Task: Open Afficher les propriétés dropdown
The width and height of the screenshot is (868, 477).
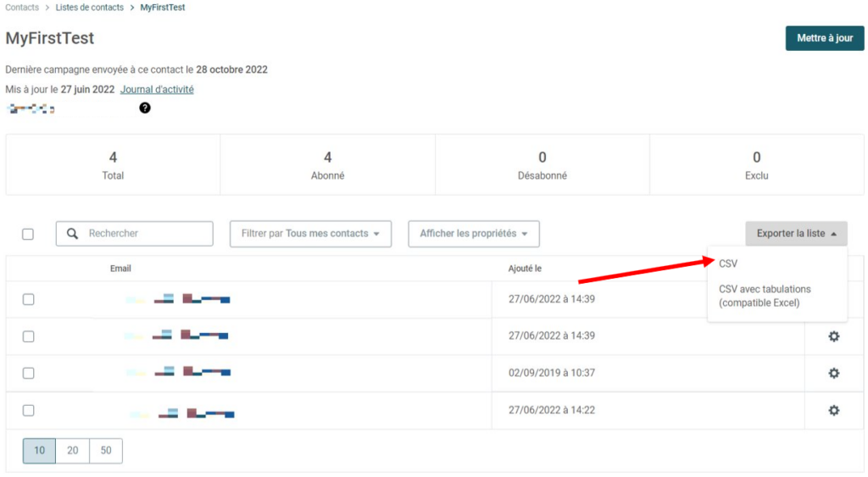Action: 474,234
